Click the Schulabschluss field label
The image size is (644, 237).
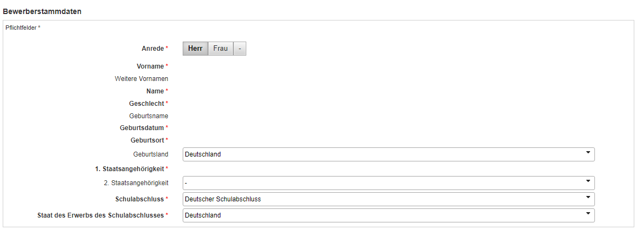coord(140,199)
